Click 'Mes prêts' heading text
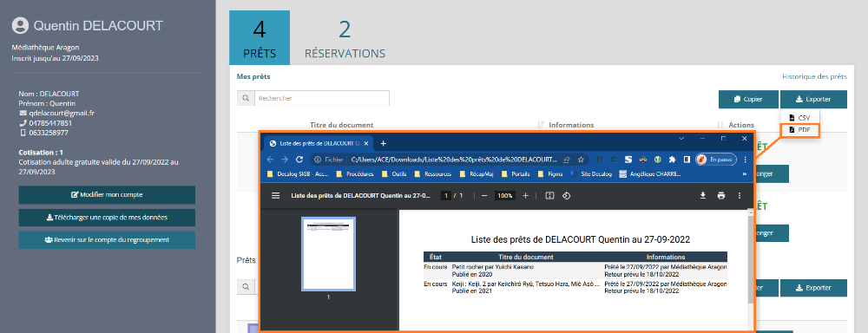 pos(253,77)
